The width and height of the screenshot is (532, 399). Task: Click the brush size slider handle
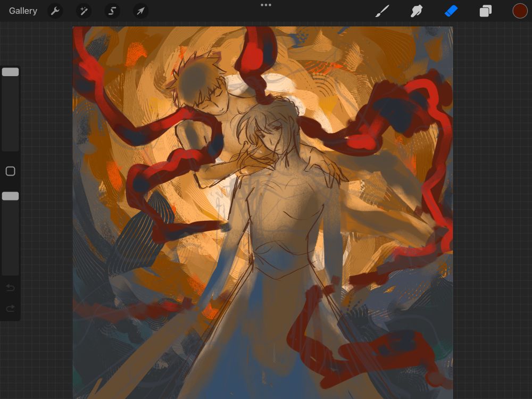tap(11, 72)
